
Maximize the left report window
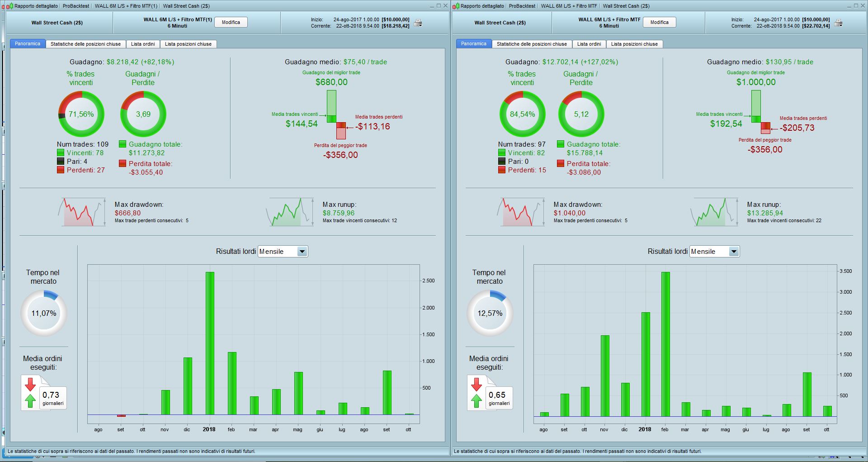(438, 6)
